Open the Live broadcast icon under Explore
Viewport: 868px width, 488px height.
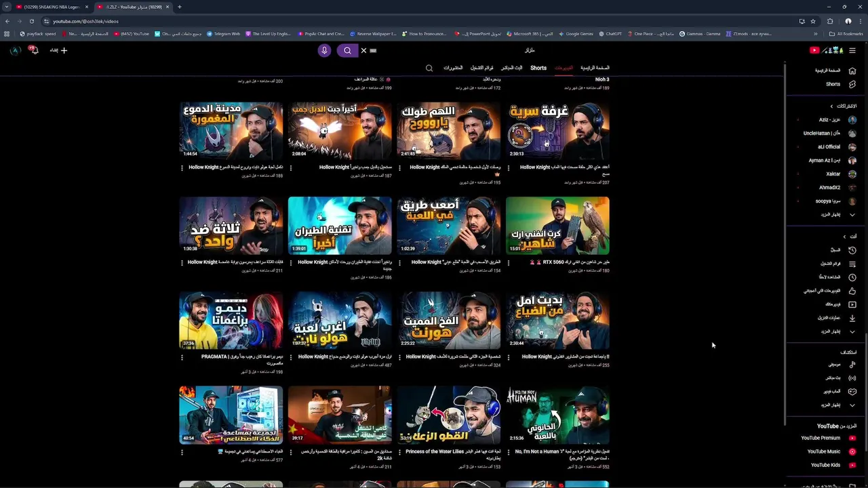pyautogui.click(x=852, y=378)
